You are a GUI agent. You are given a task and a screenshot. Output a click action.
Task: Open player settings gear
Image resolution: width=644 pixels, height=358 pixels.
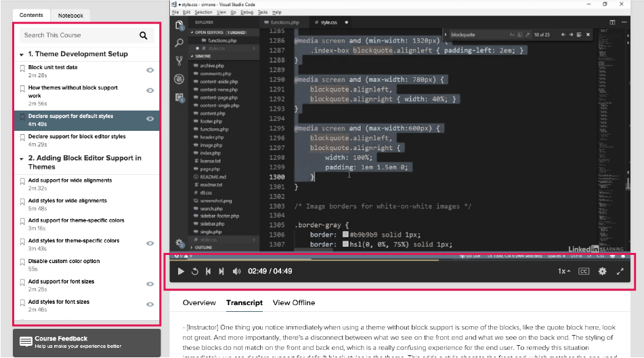(602, 271)
